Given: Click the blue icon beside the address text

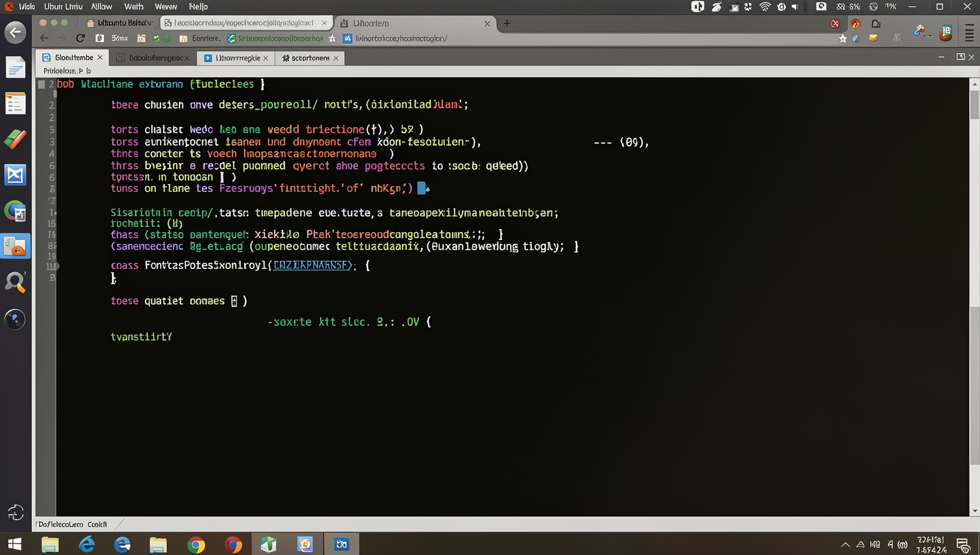Looking at the screenshot, I should pos(347,38).
